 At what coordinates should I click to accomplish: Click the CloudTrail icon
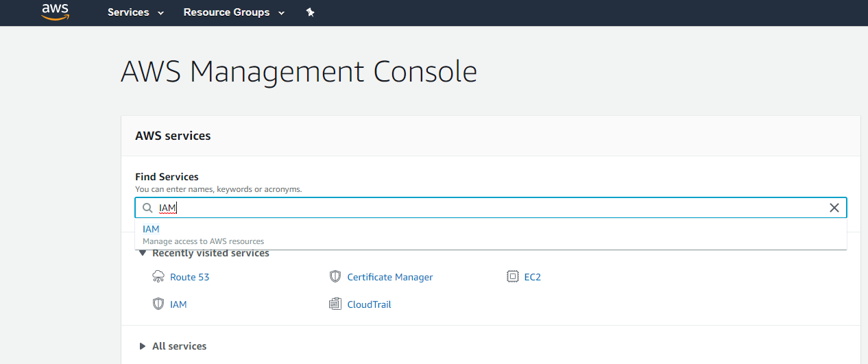tap(335, 304)
